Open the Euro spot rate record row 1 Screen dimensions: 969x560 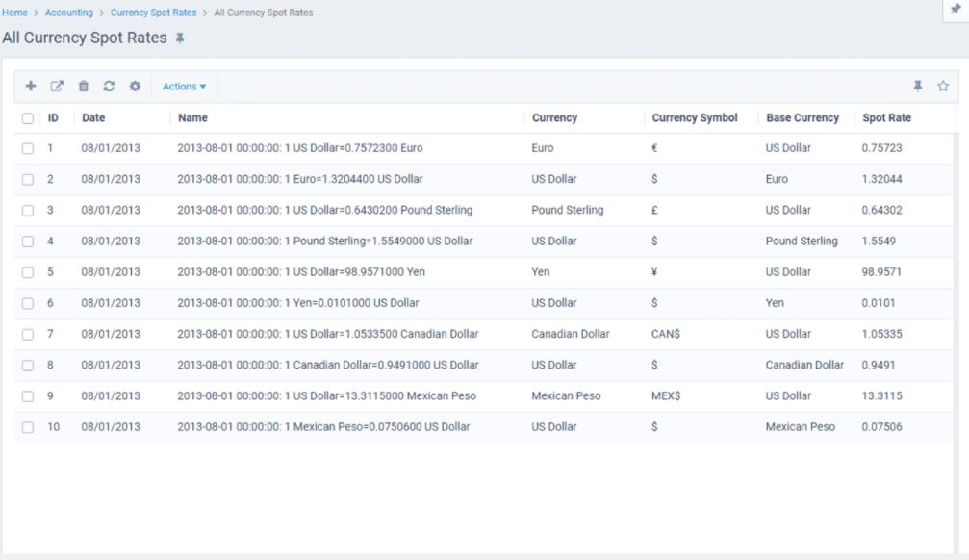click(299, 147)
